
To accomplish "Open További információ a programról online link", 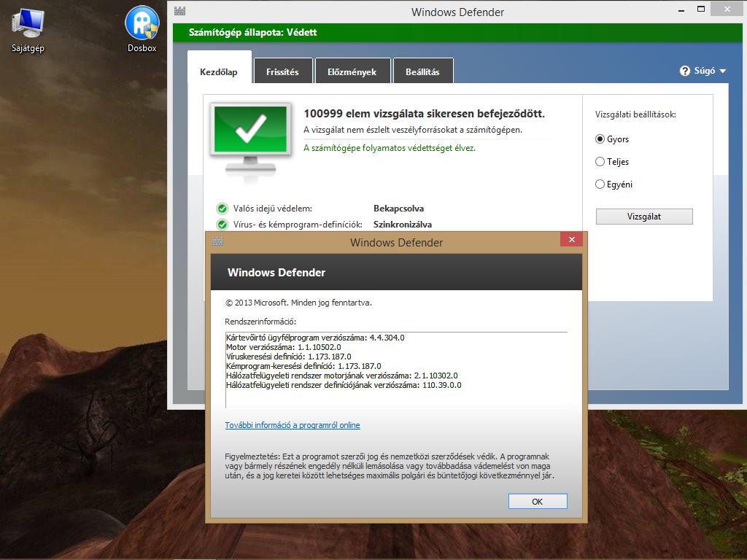I will [x=293, y=425].
